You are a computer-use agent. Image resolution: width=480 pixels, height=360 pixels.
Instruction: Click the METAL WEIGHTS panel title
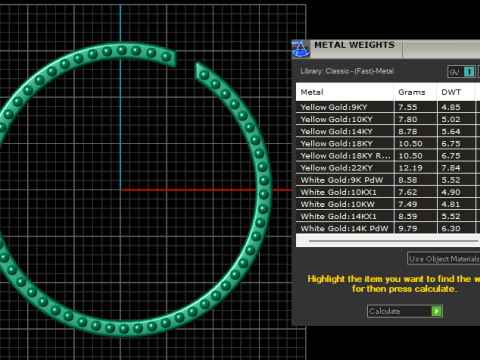click(354, 45)
